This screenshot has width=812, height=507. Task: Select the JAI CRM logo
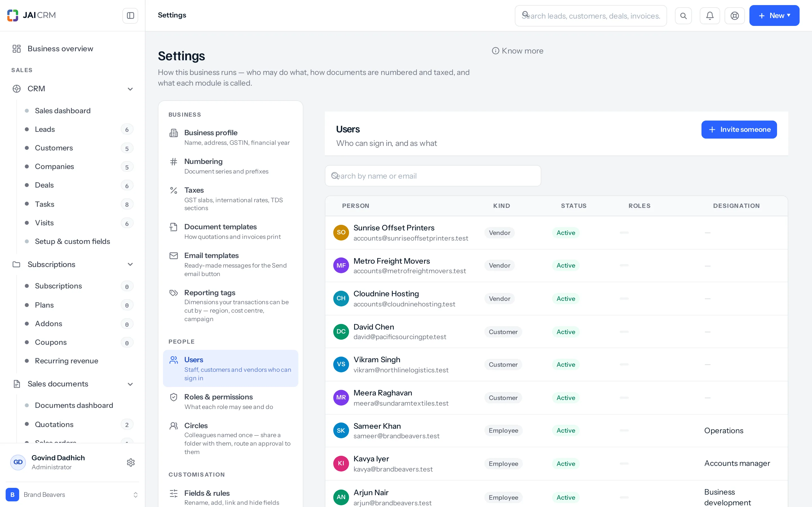coord(32,15)
